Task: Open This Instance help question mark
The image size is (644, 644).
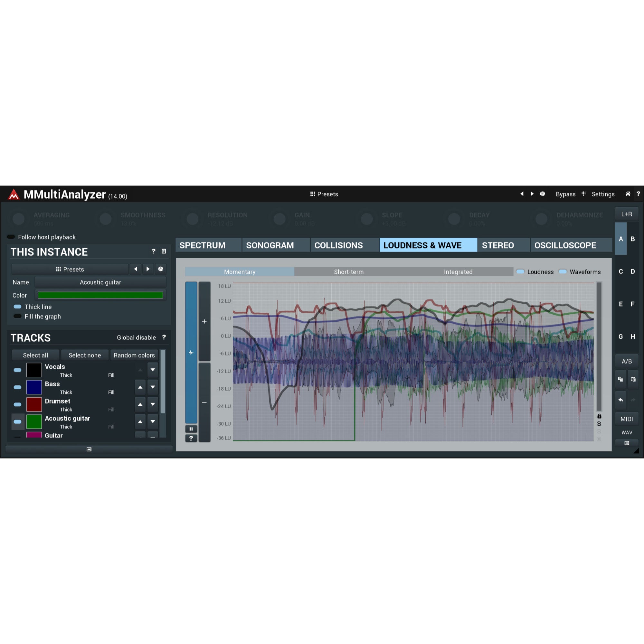Action: pos(153,251)
